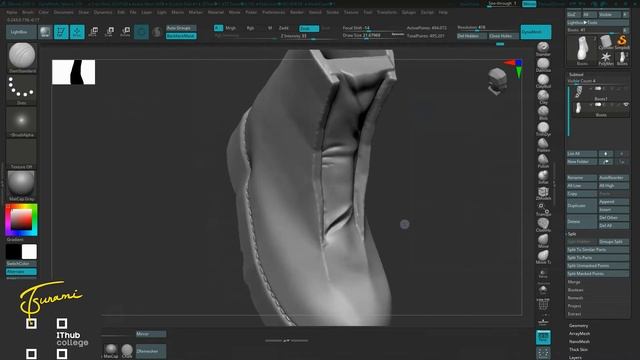Click the Split To Parts button
Image resolution: width=640 pixels, height=360 pixels.
click(598, 258)
